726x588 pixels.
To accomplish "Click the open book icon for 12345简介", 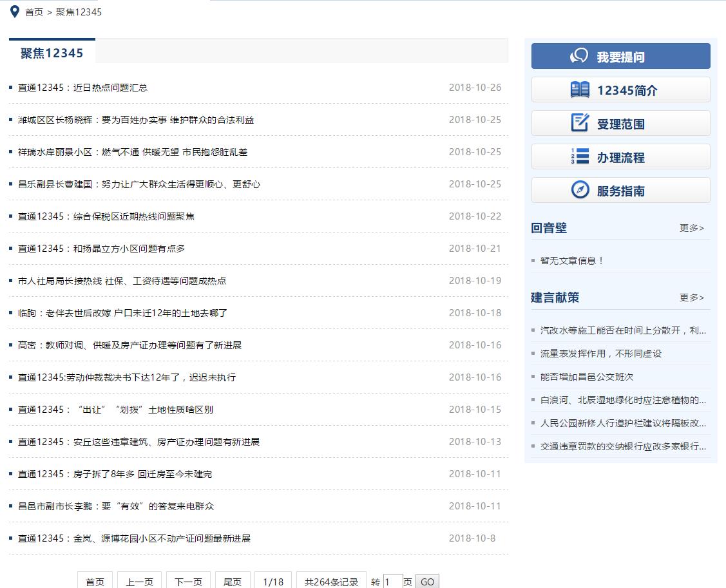I will click(580, 90).
